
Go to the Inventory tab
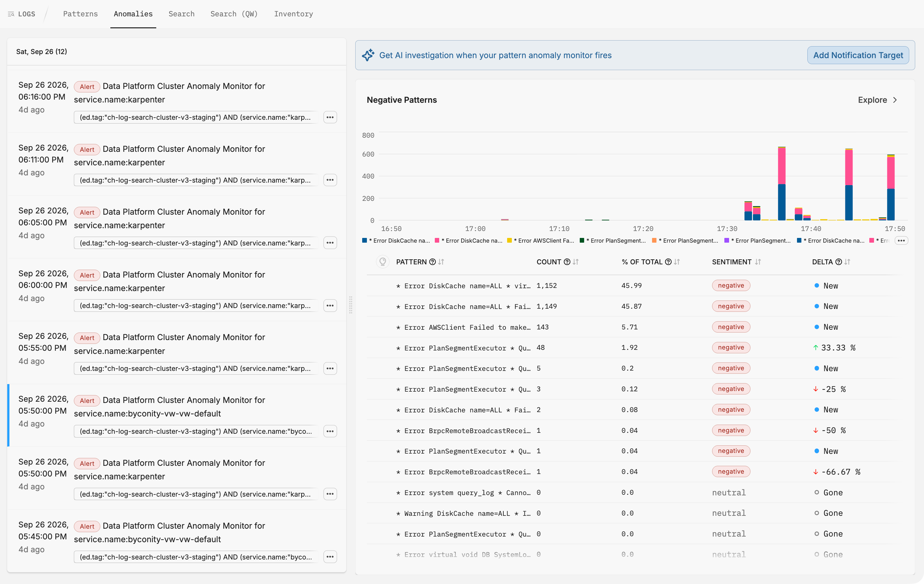[294, 14]
